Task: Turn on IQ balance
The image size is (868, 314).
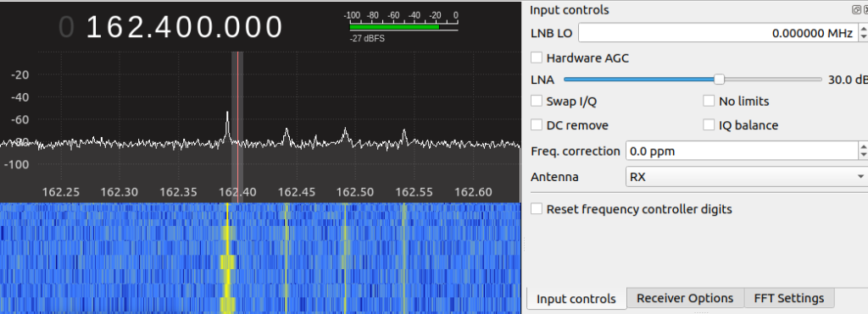Action: [709, 125]
